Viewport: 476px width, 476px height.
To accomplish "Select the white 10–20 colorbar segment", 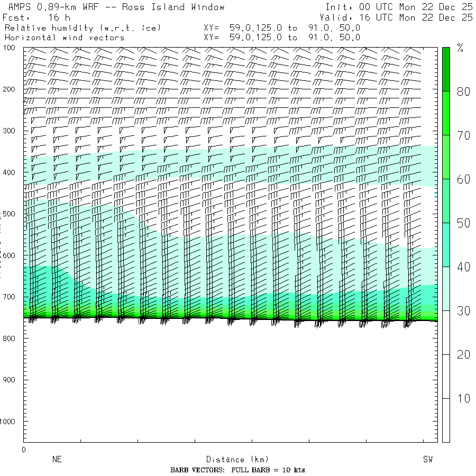I will click(446, 377).
